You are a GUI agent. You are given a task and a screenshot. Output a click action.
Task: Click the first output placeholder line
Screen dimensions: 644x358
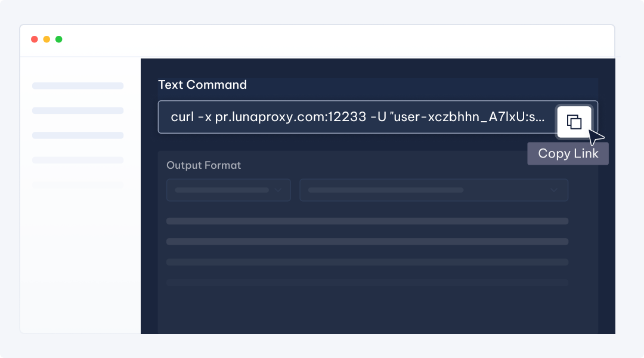tap(367, 221)
